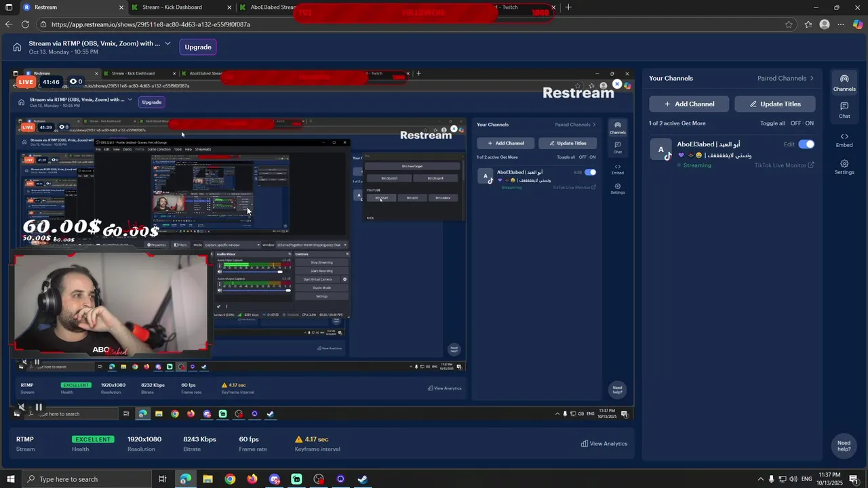
Task: Open Steam from the taskbar
Action: coord(363,479)
